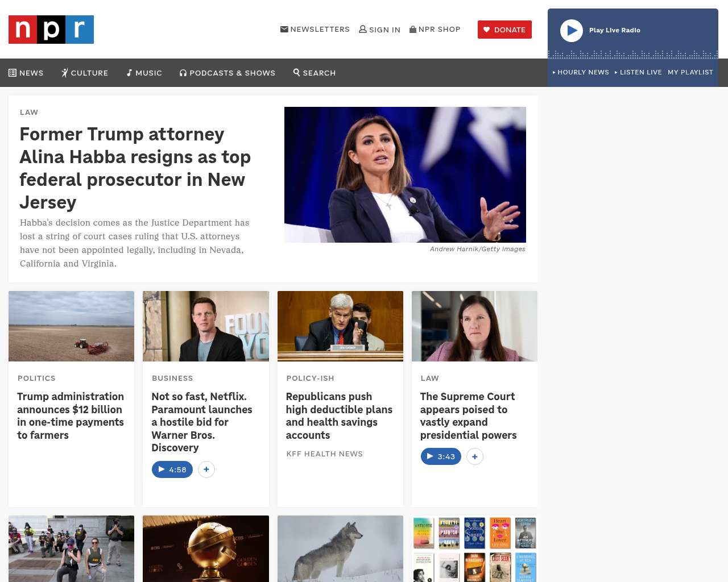728x582 pixels.
Task: Expand the News menu
Action: click(x=26, y=73)
